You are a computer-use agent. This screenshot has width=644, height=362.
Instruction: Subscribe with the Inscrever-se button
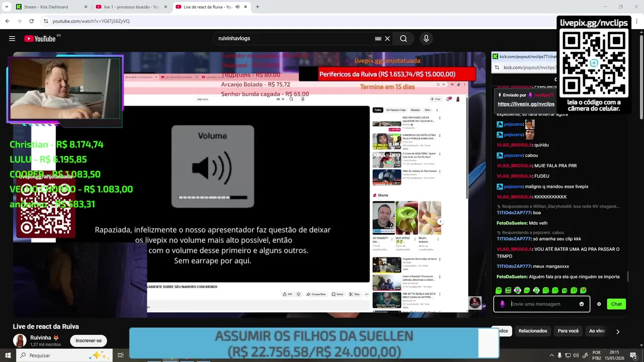click(x=89, y=340)
